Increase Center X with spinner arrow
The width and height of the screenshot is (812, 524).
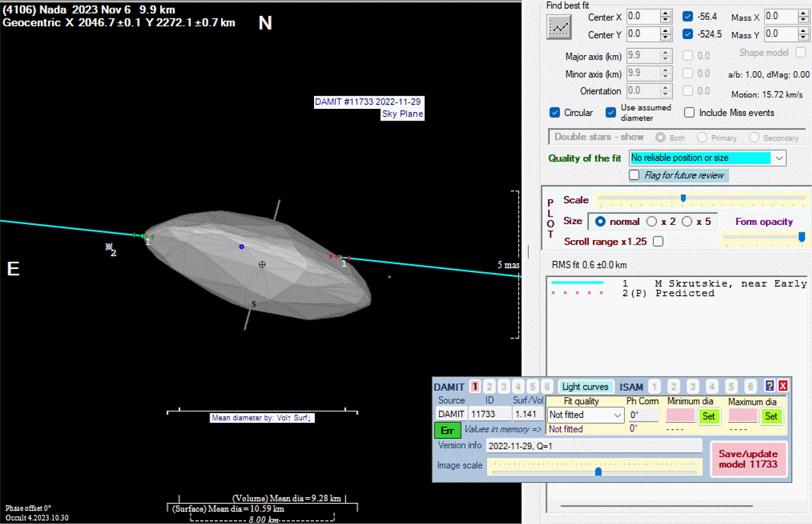[667, 13]
